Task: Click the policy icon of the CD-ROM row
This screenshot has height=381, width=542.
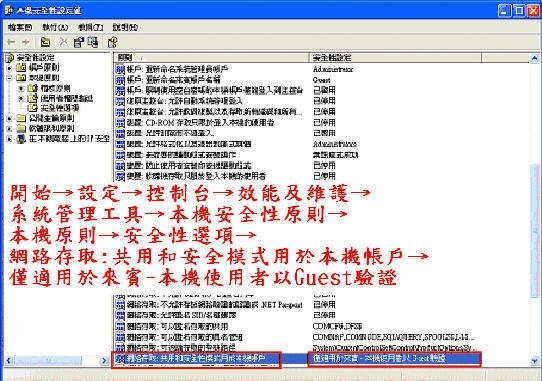Action: pos(120,122)
